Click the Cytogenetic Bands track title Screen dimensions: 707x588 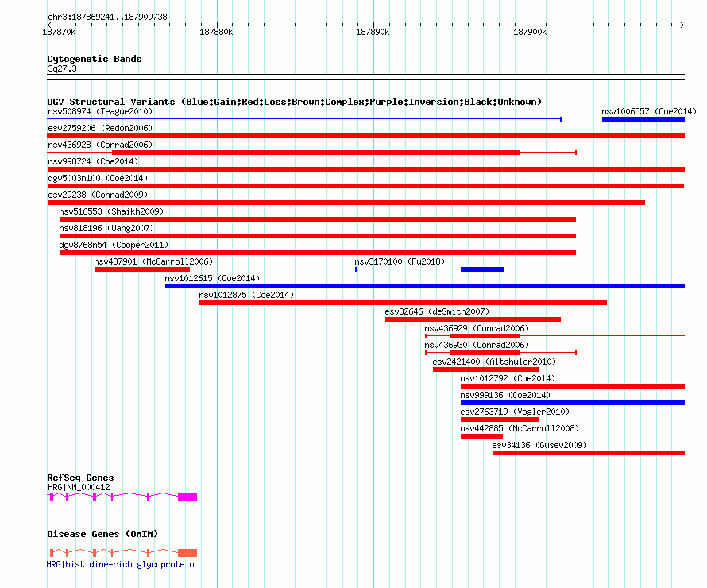[95, 59]
